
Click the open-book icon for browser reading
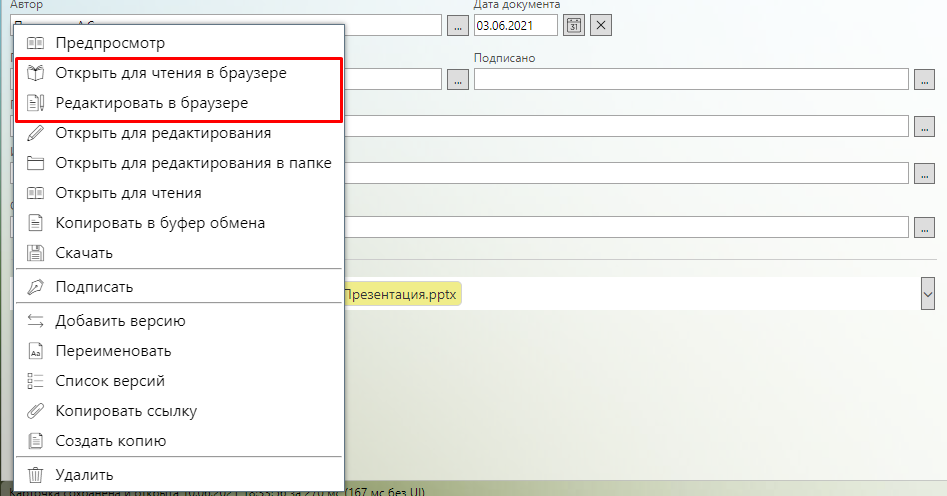[x=35, y=74]
